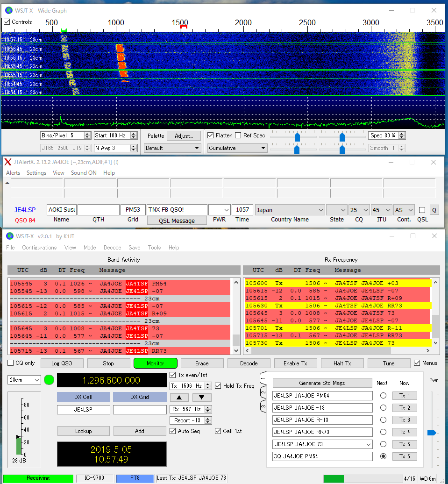The image size is (448, 484).
Task: Click the Tx 3 Now button
Action: (x=405, y=420)
